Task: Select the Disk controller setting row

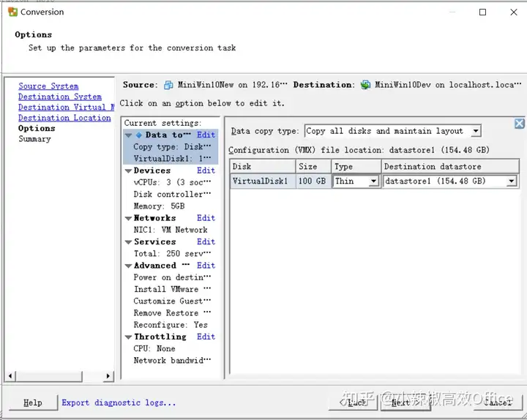Action: (172, 195)
